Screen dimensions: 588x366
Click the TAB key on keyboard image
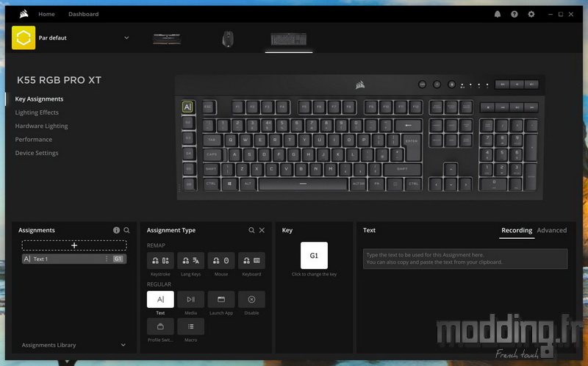tap(212, 140)
